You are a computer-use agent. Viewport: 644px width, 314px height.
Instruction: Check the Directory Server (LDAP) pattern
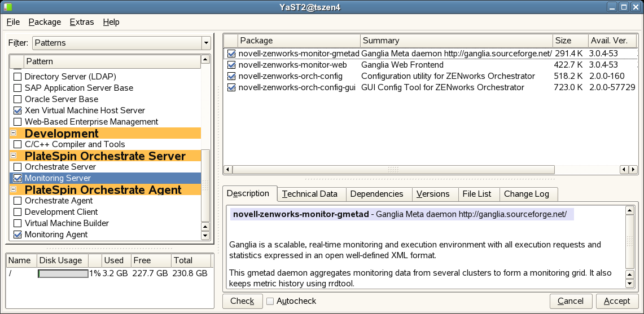17,76
